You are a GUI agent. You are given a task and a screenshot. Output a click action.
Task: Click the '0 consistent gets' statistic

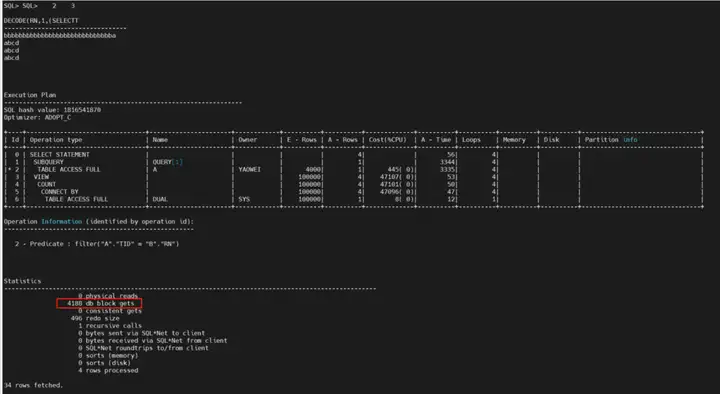point(110,311)
